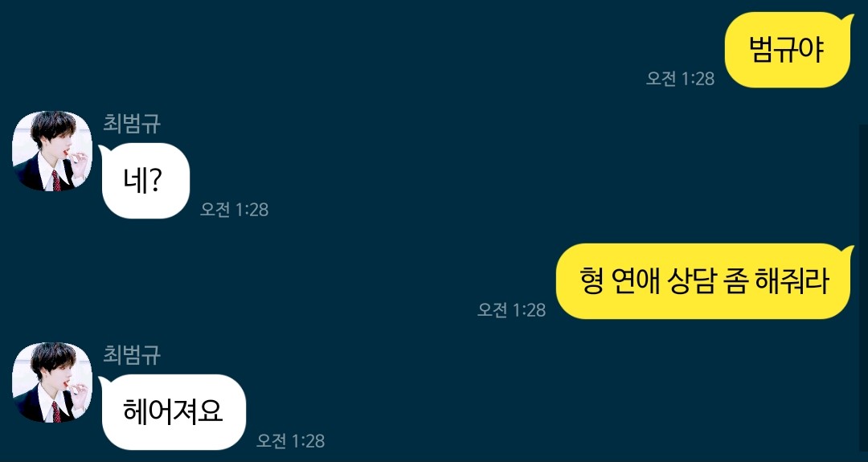Open 최범규's profile photo beside the 헤어져요 message

coord(52,382)
